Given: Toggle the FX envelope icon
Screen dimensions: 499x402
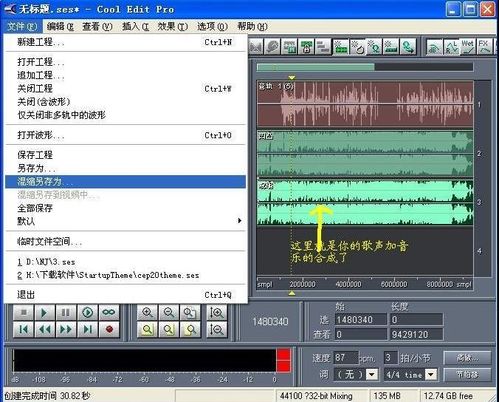Looking at the screenshot, I should pos(484,47).
